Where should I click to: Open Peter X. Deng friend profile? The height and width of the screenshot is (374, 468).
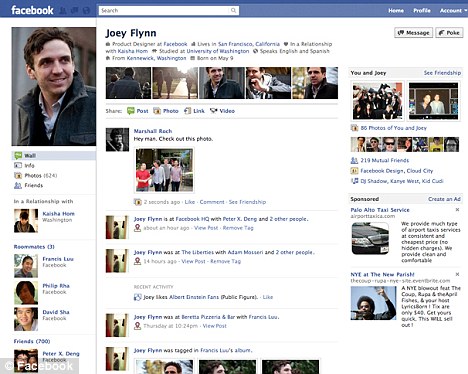click(x=61, y=354)
